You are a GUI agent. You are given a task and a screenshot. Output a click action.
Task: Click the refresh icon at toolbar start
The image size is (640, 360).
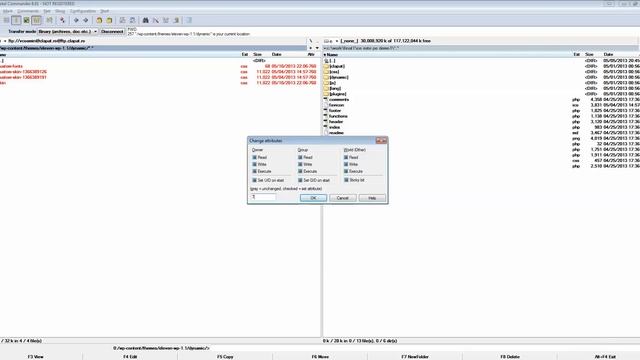[6, 20]
